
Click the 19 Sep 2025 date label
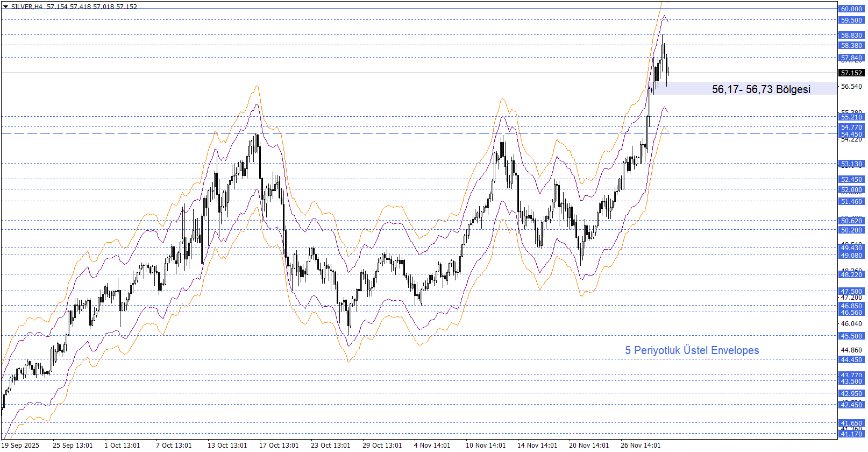coord(20,445)
